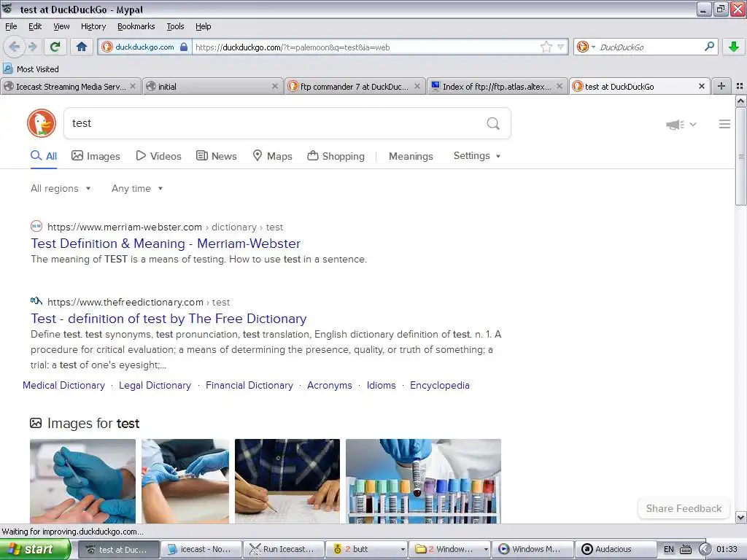Click the search bar magnifier icon in toolbar
This screenshot has height=560, width=747.
(x=709, y=47)
